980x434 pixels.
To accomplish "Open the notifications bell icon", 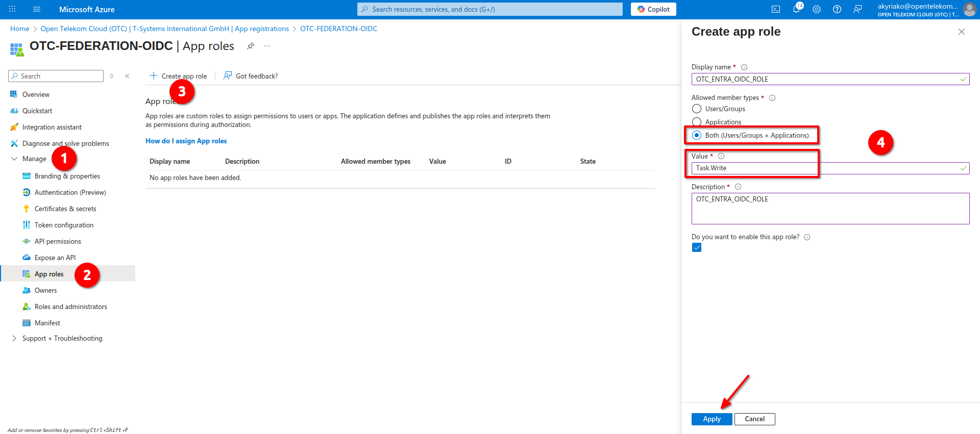I will coord(796,9).
